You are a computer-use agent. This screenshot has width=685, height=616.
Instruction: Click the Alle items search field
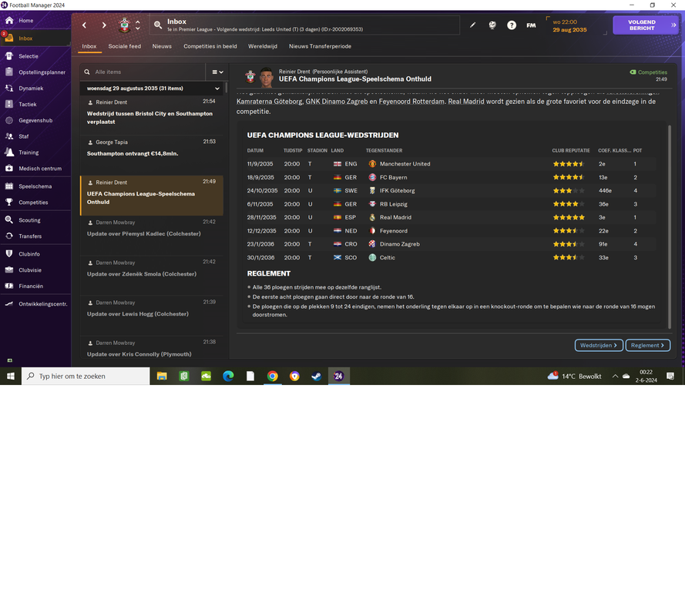(143, 72)
